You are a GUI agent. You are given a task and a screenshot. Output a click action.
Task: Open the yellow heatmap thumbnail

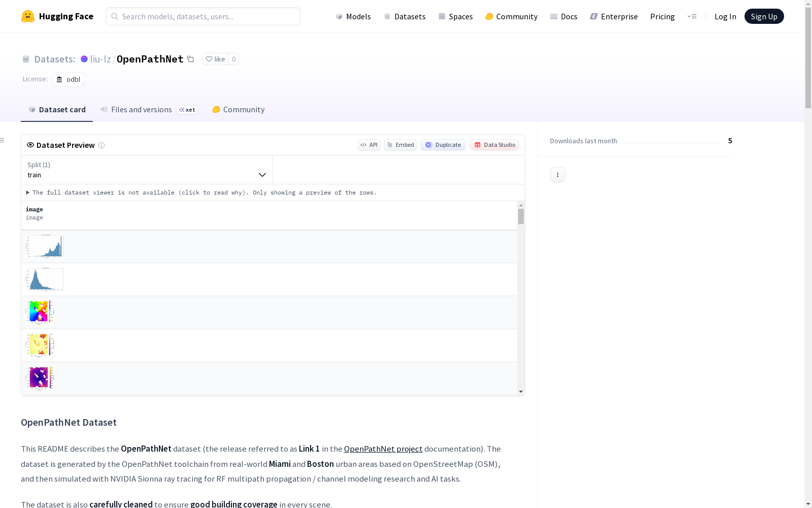click(40, 345)
